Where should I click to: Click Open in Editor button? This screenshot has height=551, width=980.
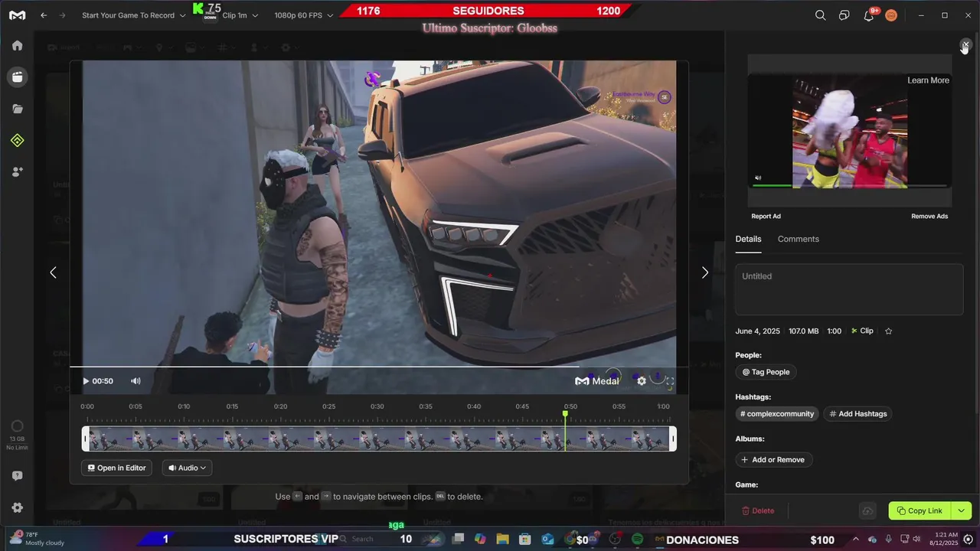tap(116, 468)
